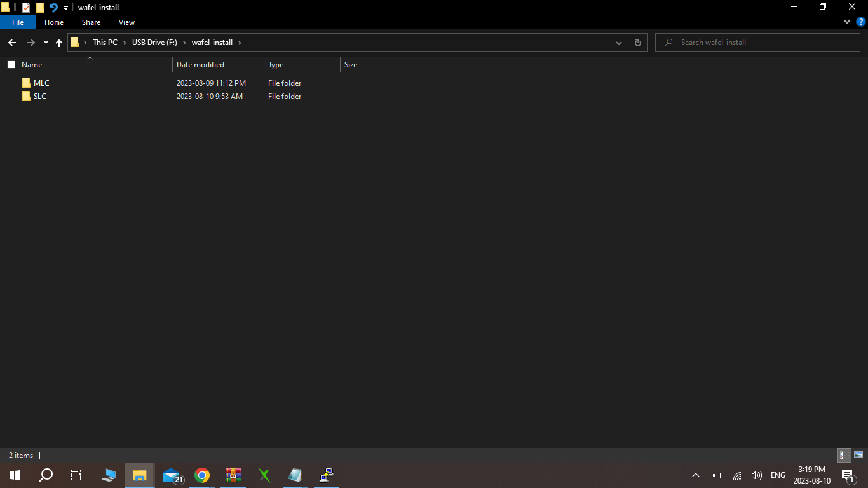Open the Mail app with 21 badge

point(172,475)
